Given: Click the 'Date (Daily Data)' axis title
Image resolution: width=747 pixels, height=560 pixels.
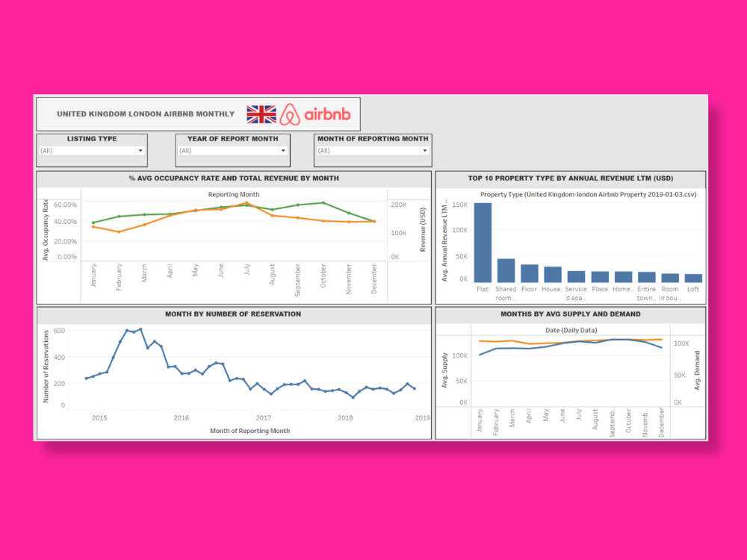Looking at the screenshot, I should (x=571, y=330).
